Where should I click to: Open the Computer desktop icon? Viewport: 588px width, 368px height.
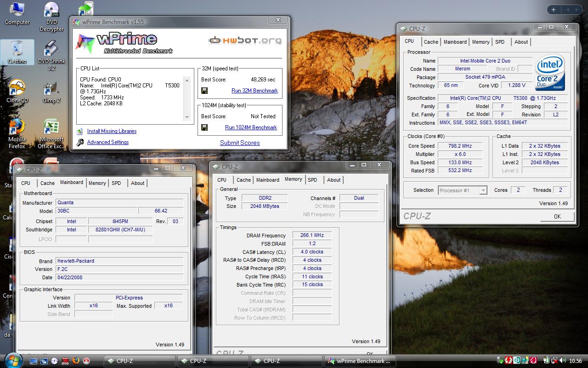pos(17,14)
